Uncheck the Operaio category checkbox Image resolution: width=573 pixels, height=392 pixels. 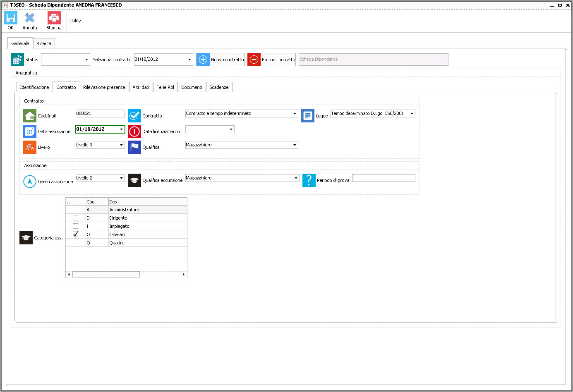coord(75,234)
